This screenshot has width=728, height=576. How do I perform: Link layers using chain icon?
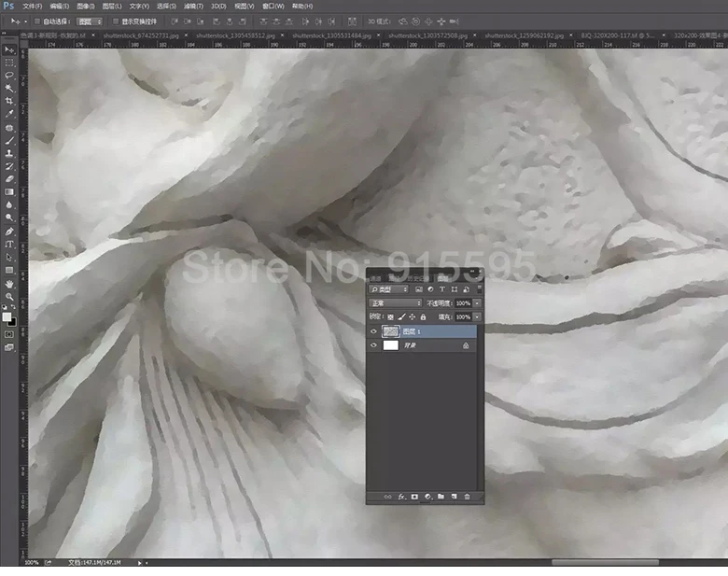387,497
